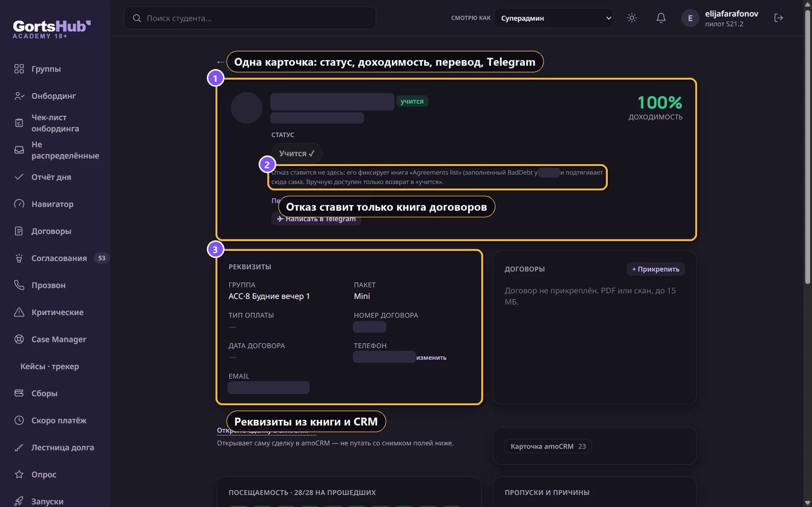Open the Прозвон phone icon
The image size is (812, 507).
tap(19, 285)
